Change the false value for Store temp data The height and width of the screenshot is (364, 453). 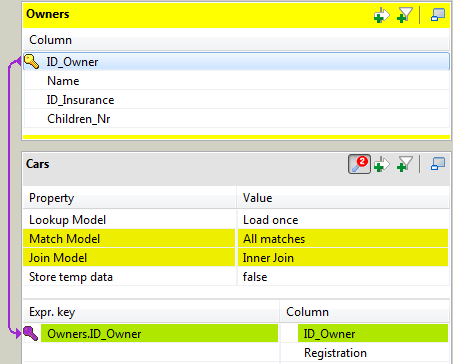click(343, 277)
